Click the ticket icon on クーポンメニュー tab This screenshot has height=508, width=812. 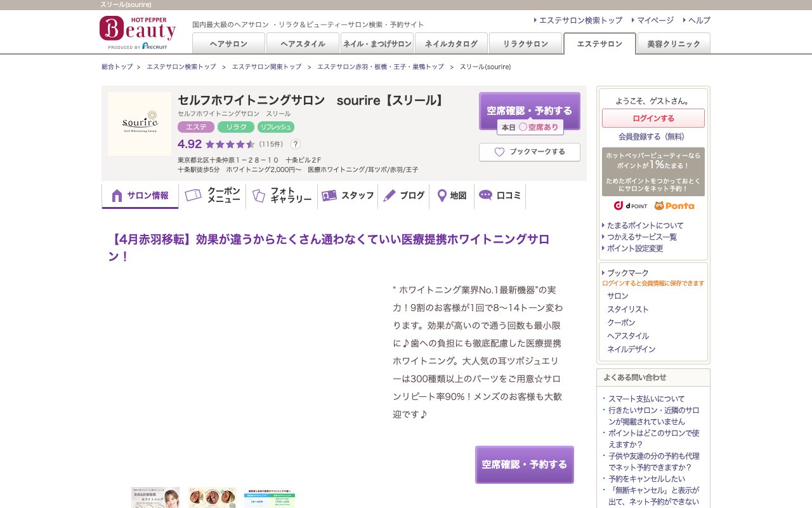pyautogui.click(x=193, y=196)
